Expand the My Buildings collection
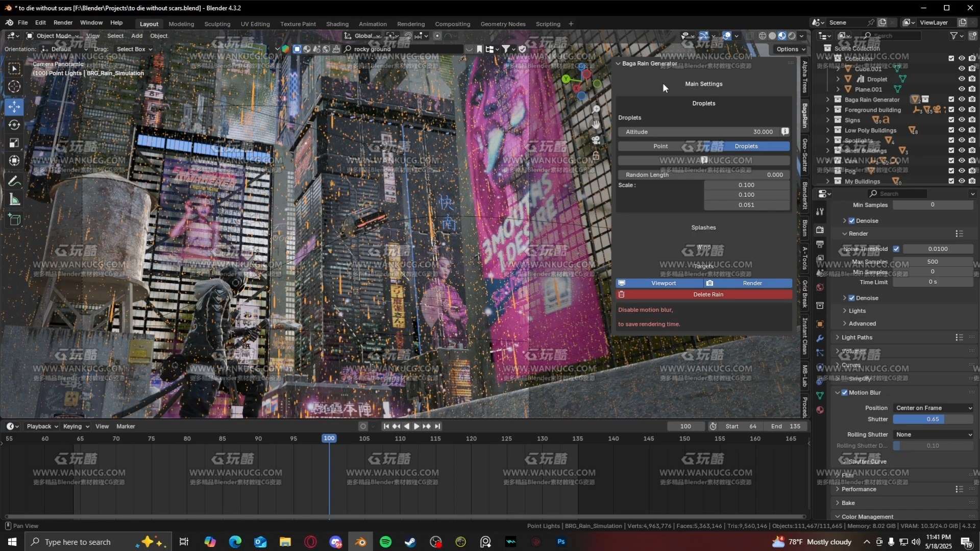 pos(828,181)
